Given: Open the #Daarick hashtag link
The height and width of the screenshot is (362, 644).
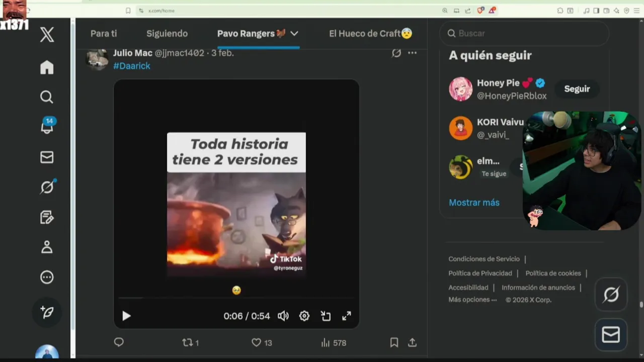Looking at the screenshot, I should click(x=132, y=66).
